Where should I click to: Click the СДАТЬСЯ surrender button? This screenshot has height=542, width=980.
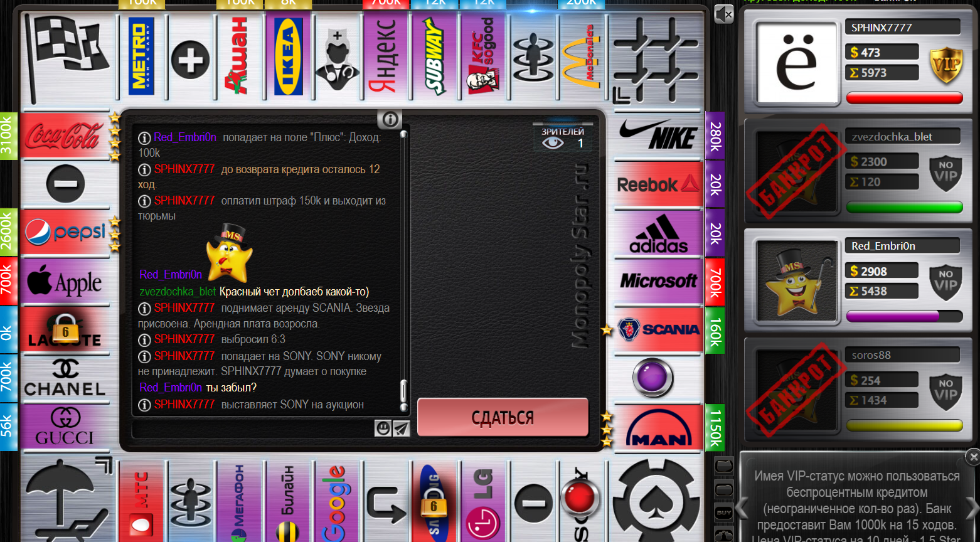(x=503, y=417)
